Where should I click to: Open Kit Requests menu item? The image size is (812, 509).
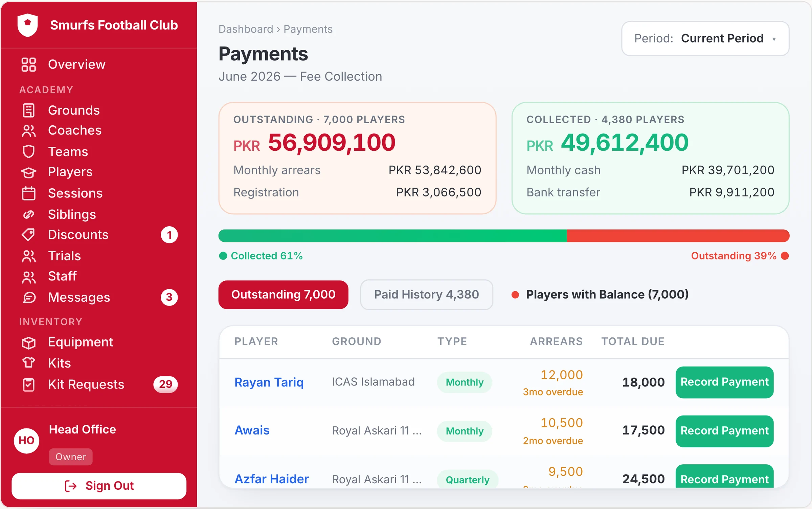[98, 384]
